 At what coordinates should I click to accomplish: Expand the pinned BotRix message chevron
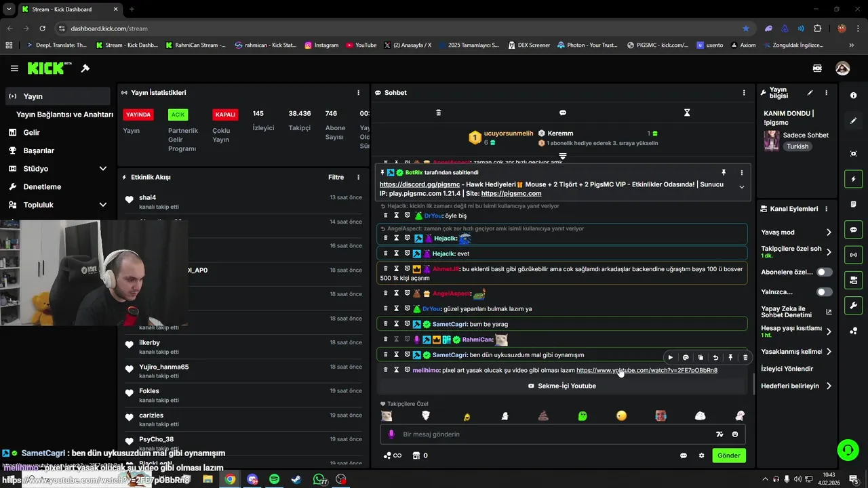point(741,187)
